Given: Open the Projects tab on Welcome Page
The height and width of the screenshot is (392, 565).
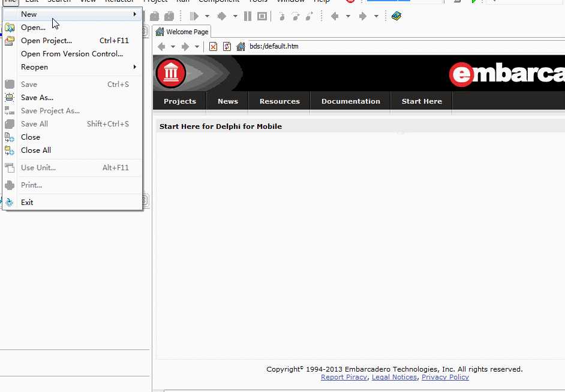Looking at the screenshot, I should coord(180,101).
